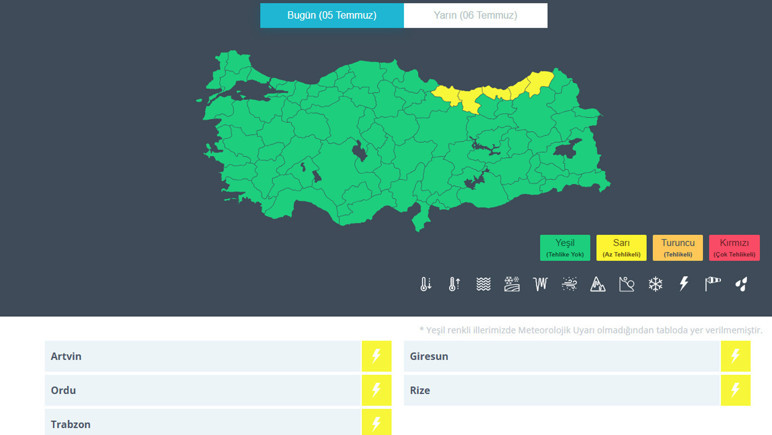
Task: Select the temperature rise (heat) warning icon
Action: (x=454, y=284)
